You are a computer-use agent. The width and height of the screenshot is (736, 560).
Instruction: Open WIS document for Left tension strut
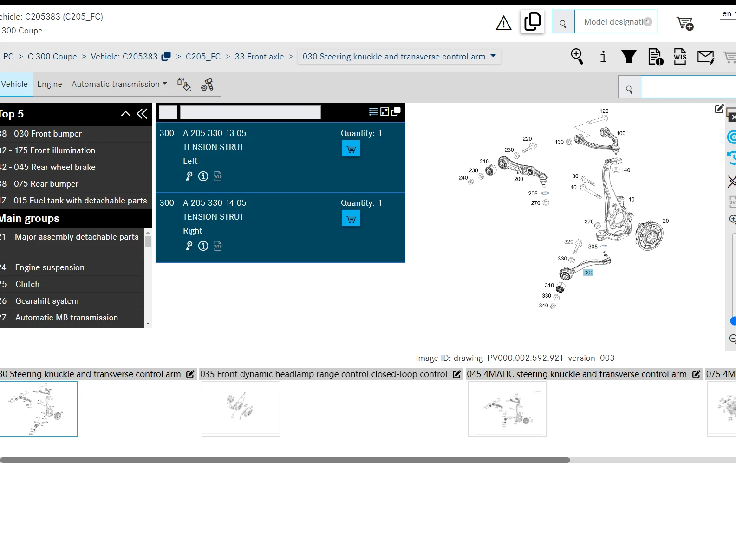coord(218,176)
